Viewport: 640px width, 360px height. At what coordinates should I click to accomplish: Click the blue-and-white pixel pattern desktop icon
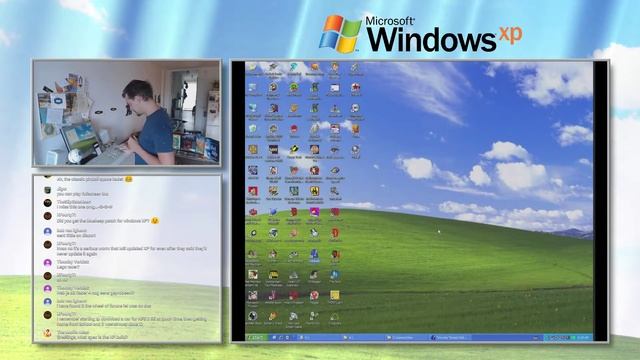253,170
